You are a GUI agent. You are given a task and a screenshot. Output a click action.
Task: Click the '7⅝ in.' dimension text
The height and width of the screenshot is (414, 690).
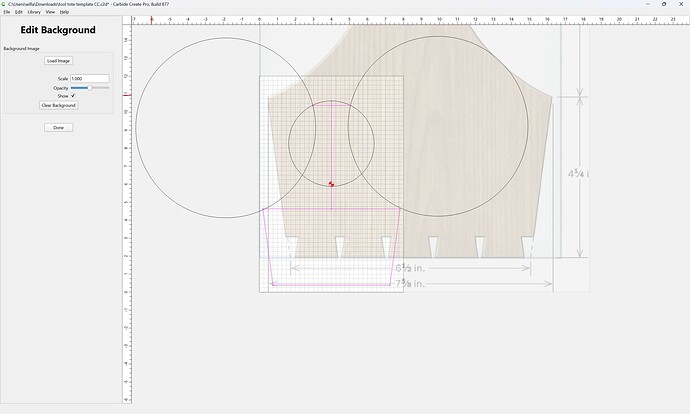coord(410,284)
